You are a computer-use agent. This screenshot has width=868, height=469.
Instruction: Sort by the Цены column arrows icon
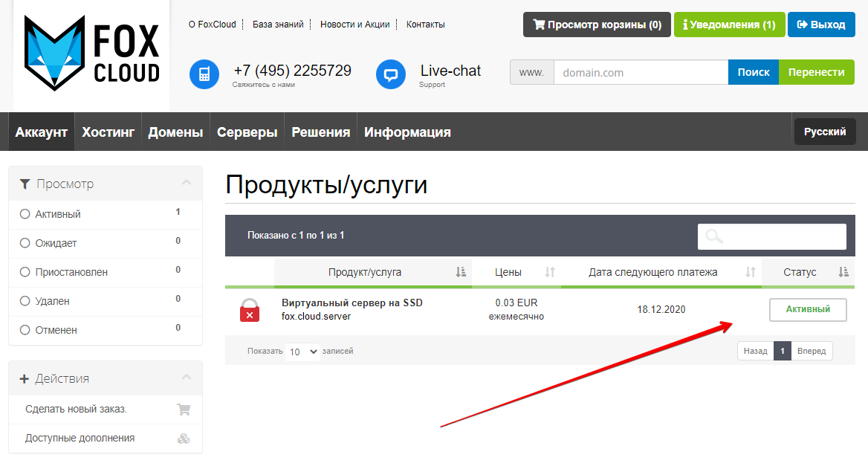(550, 272)
